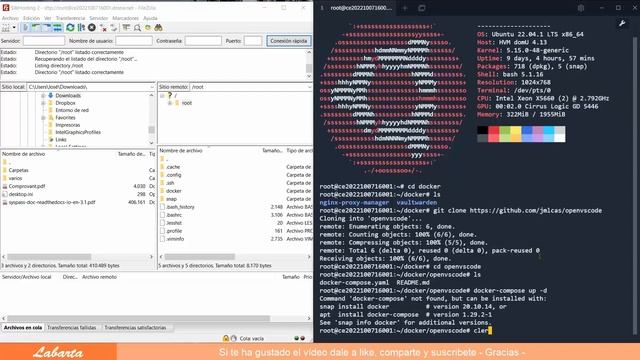Reconnect to the last server

click(x=114, y=28)
